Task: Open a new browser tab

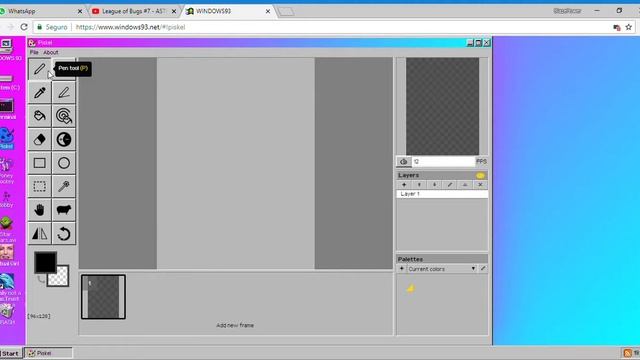Action: tap(286, 12)
